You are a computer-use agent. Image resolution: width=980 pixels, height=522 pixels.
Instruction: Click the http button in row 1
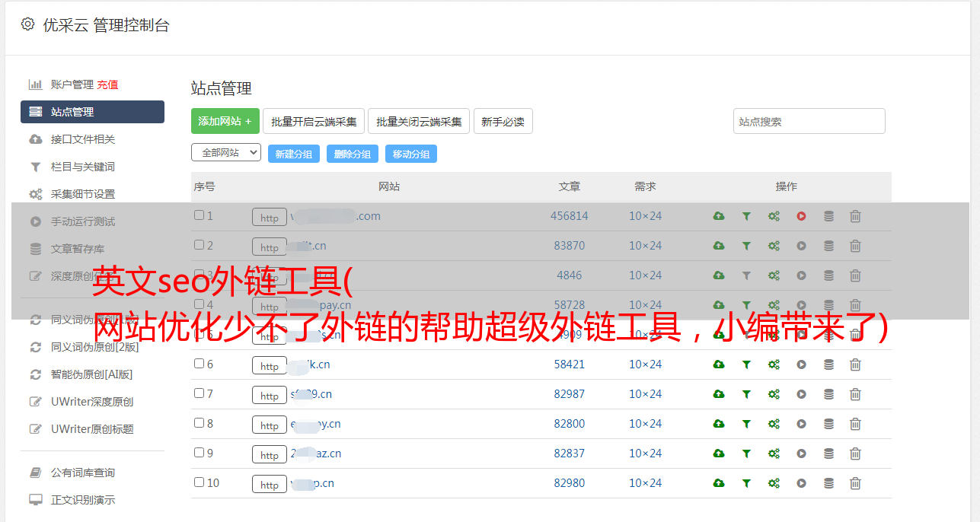(x=270, y=218)
